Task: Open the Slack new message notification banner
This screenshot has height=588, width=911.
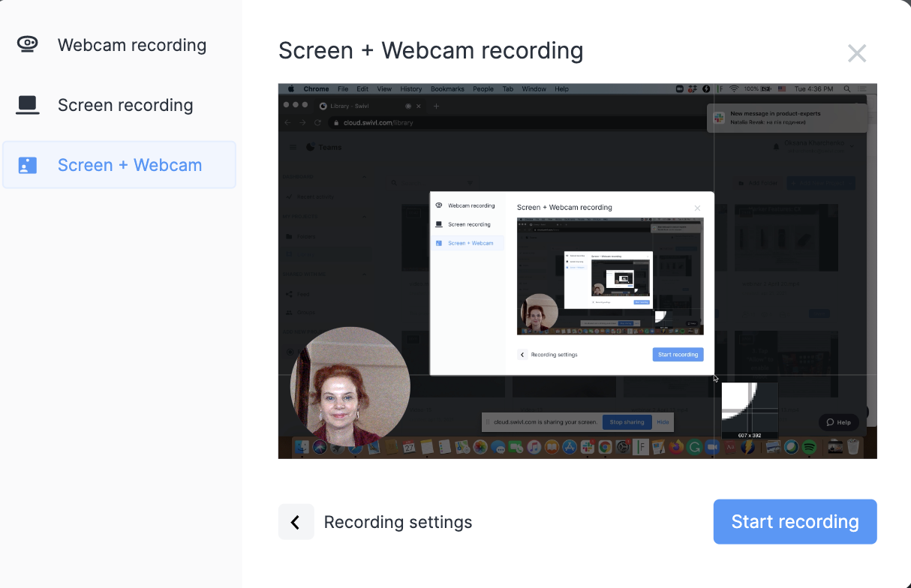Action: coord(786,118)
